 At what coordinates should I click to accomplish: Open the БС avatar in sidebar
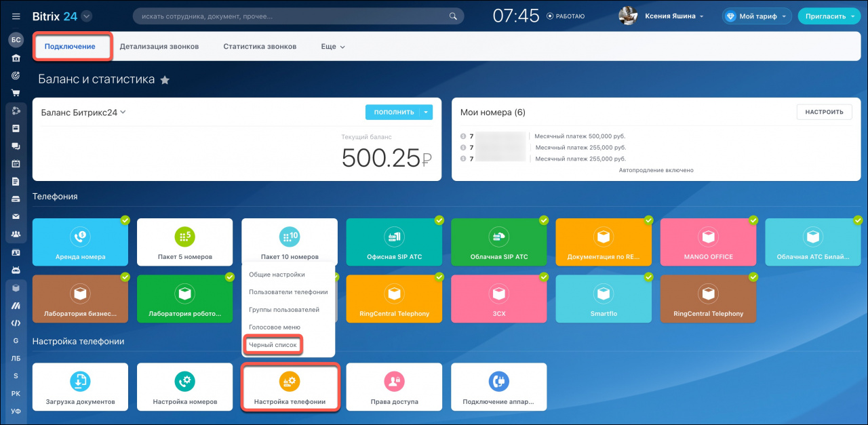[x=16, y=41]
